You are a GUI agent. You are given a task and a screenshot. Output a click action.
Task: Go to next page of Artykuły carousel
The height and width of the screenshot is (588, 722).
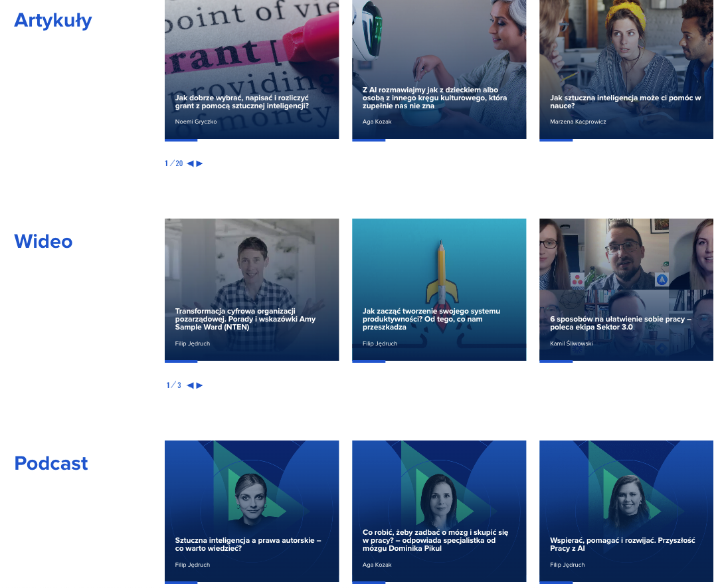tap(200, 163)
